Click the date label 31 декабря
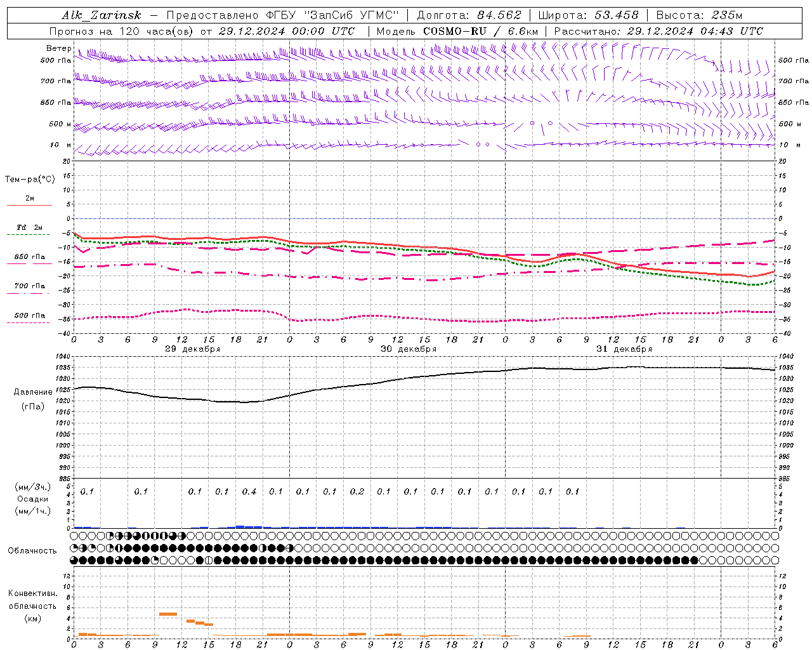The width and height of the screenshot is (812, 650). [624, 349]
